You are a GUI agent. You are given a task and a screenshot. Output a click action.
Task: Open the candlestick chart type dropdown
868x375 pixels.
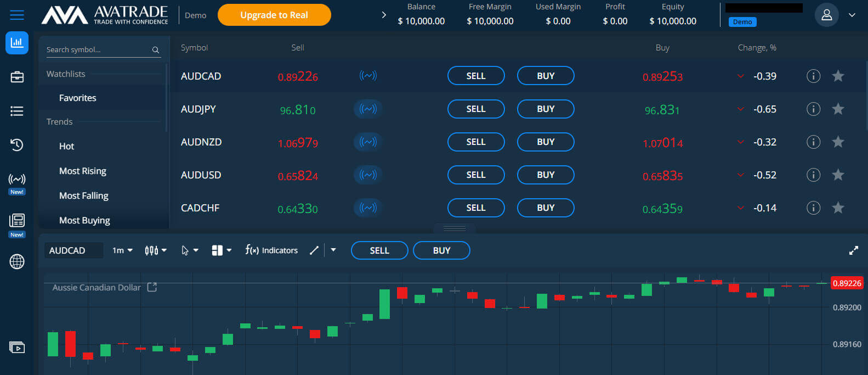[156, 250]
